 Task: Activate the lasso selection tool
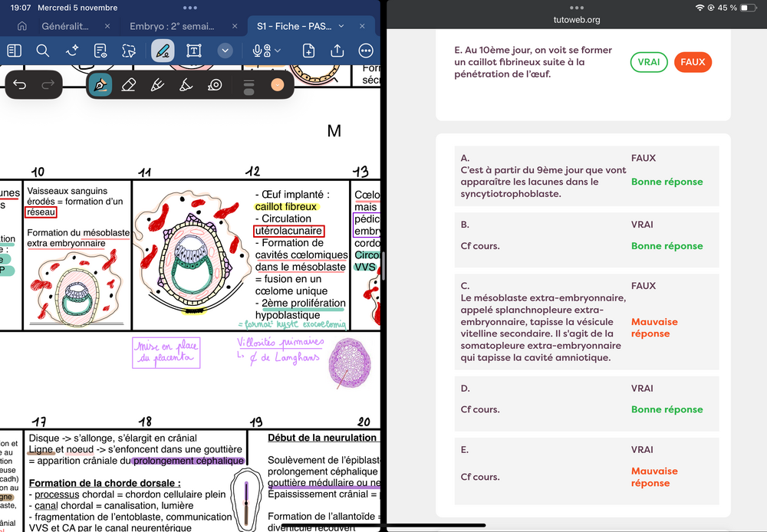click(x=129, y=51)
